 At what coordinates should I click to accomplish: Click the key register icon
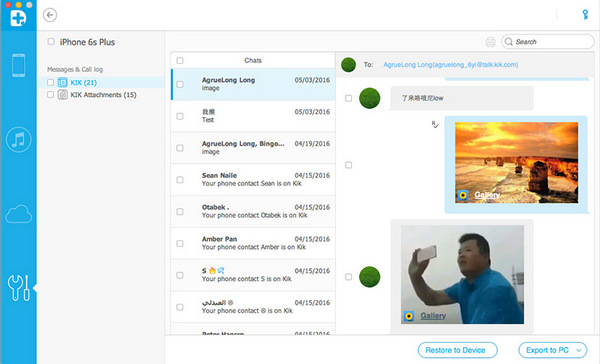tap(585, 15)
